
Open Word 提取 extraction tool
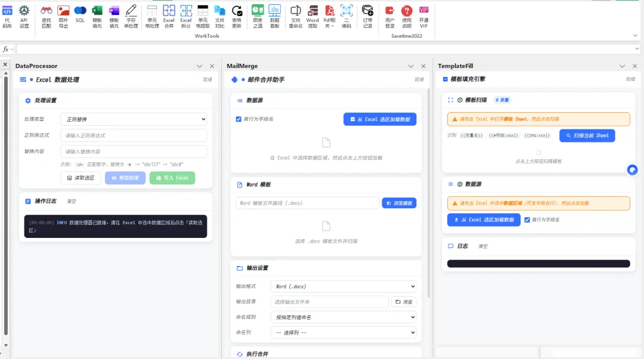tap(312, 17)
